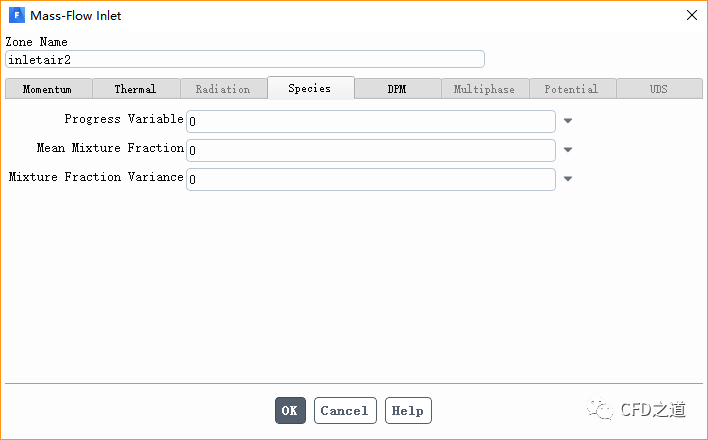Screen dimensions: 708x440
Task: Click the Mixture Fraction Variance field
Action: pos(370,179)
